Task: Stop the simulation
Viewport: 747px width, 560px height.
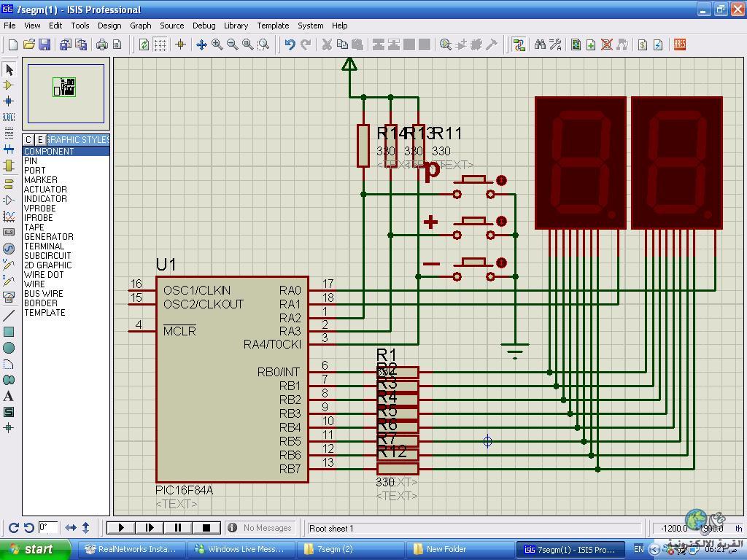Action: [206, 528]
